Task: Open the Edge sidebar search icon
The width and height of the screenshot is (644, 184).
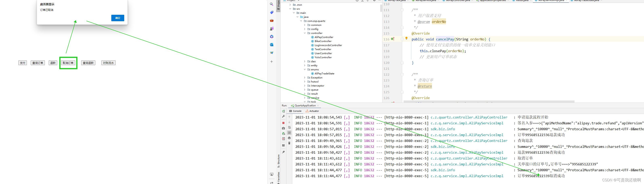Action: (271, 4)
